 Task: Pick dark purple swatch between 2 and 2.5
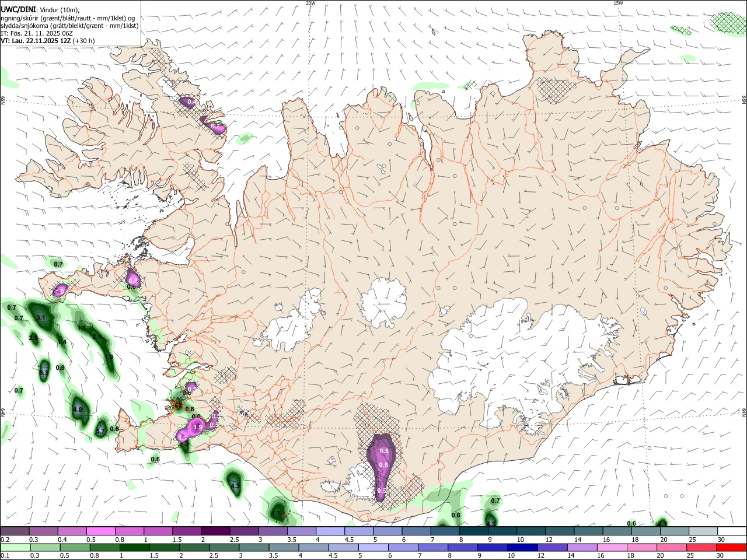pyautogui.click(x=215, y=531)
